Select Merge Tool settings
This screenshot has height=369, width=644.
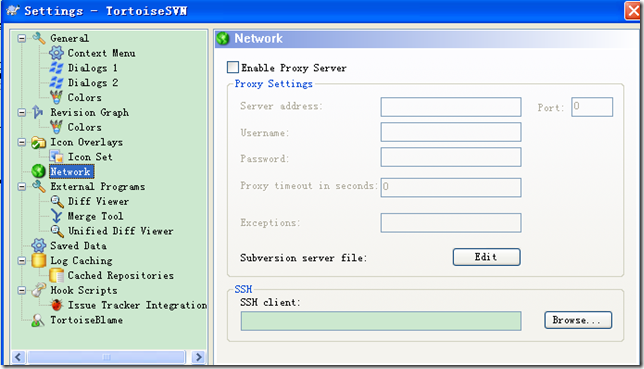tap(95, 216)
